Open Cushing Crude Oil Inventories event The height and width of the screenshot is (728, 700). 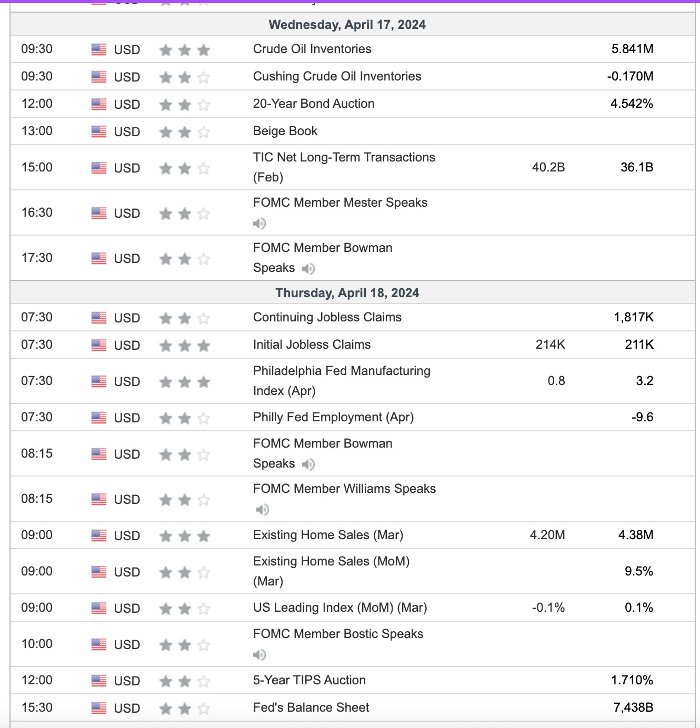(337, 76)
